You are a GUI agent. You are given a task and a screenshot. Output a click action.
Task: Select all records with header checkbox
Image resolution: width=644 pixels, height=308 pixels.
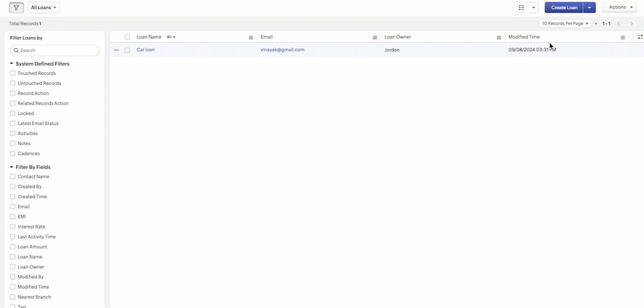127,37
